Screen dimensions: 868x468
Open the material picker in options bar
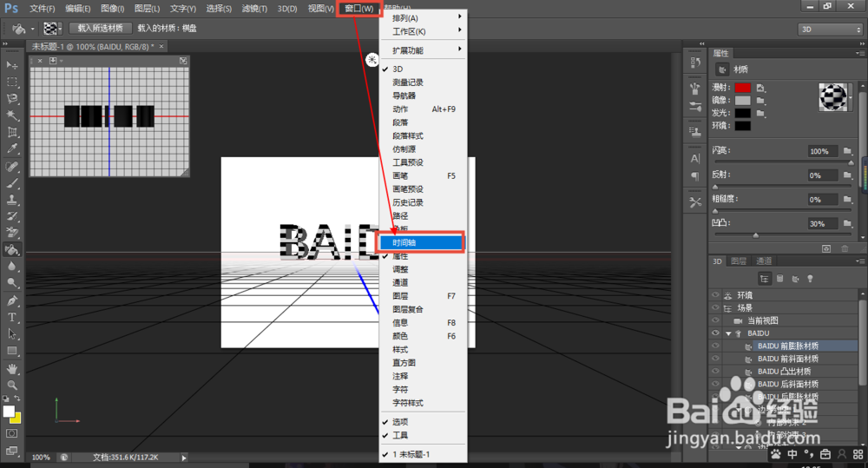[53, 29]
